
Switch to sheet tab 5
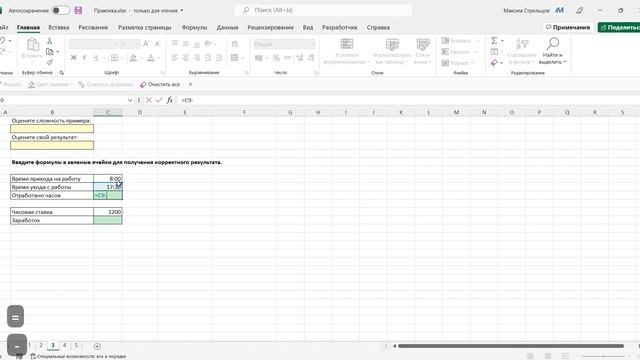[76, 345]
